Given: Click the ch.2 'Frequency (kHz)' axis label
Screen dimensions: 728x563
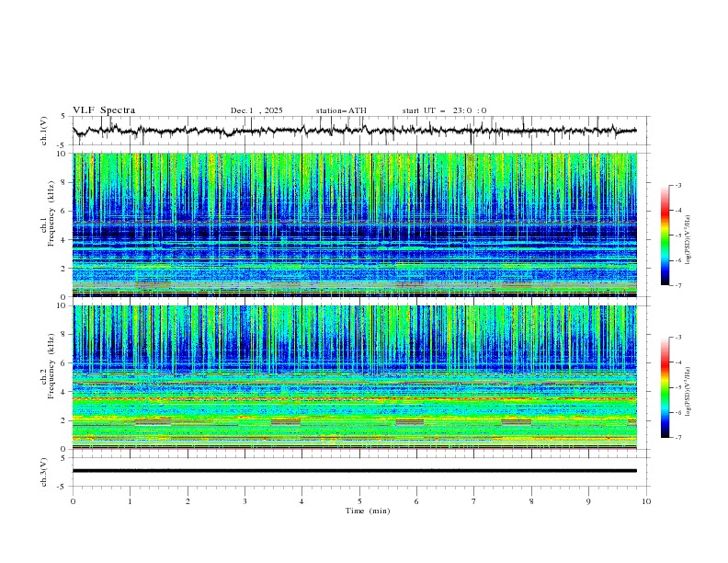Looking at the screenshot, I should pyautogui.click(x=51, y=366).
